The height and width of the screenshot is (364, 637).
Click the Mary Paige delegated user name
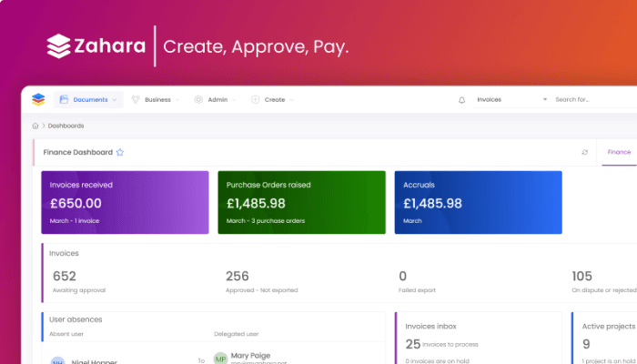click(x=250, y=356)
